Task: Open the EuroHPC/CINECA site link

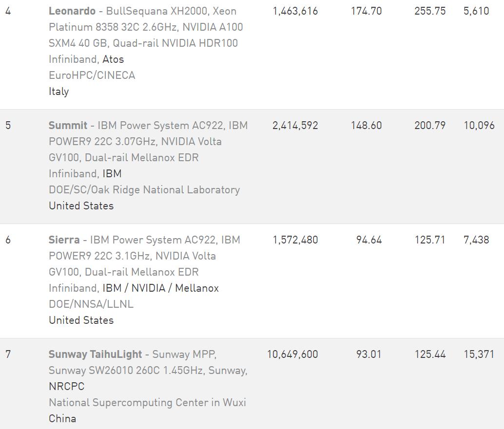Action: coord(92,75)
